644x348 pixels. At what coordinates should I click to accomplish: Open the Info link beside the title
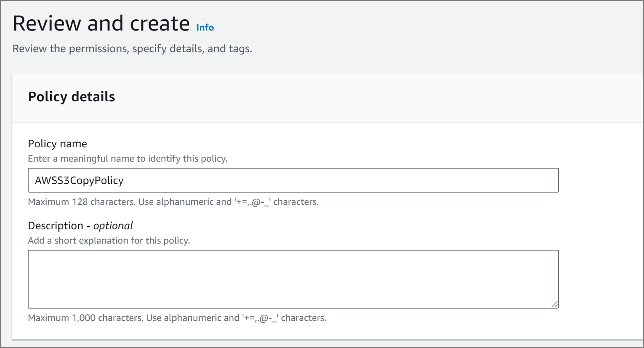[x=205, y=27]
